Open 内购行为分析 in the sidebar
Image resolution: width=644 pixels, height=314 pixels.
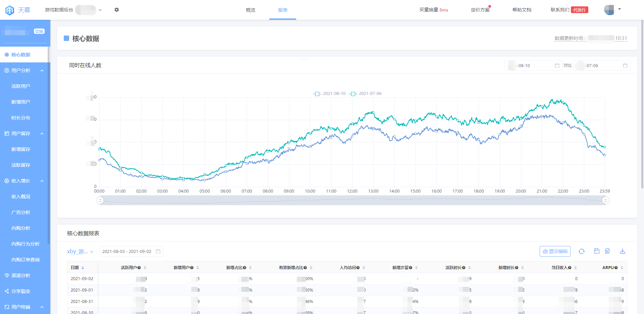point(25,244)
